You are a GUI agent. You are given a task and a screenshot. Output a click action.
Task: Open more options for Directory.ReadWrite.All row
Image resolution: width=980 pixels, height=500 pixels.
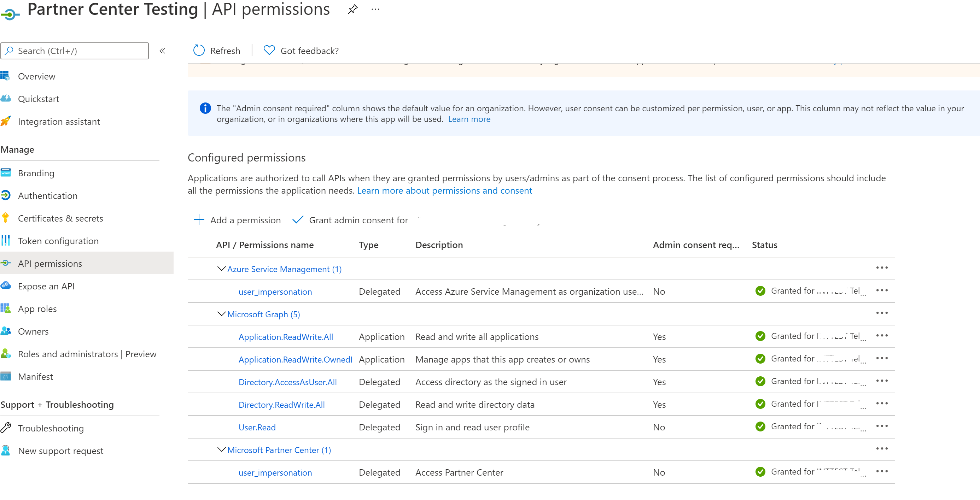pyautogui.click(x=881, y=404)
